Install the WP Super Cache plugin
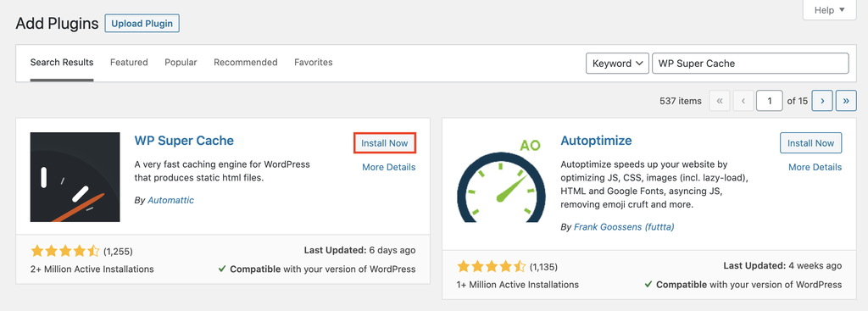 click(385, 142)
